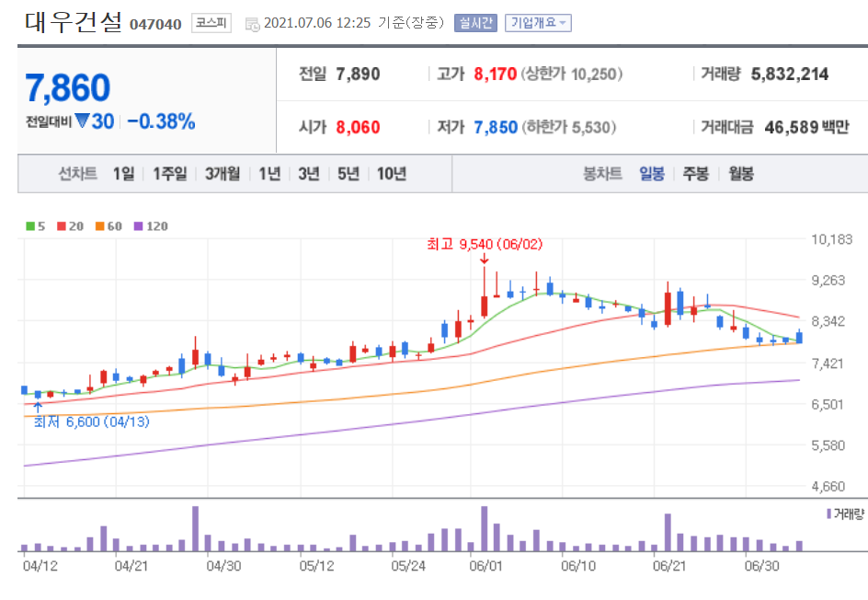Click the stock code 047040
This screenshot has height=600, width=868.
tap(155, 24)
